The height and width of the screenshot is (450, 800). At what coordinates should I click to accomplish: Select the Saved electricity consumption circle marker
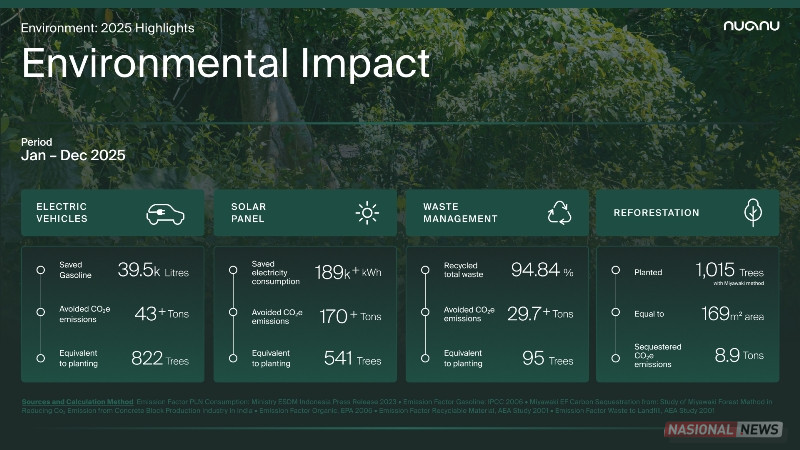[233, 270]
